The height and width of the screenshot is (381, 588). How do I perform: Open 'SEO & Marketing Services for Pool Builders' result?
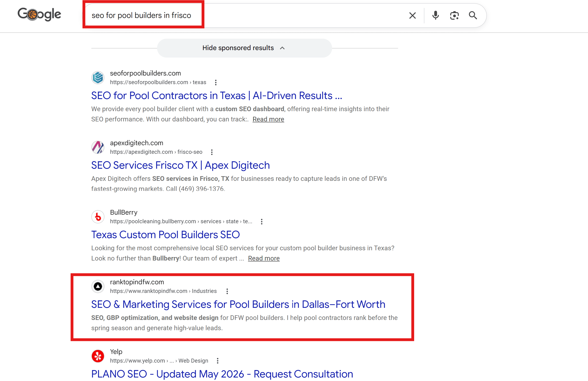pos(238,304)
